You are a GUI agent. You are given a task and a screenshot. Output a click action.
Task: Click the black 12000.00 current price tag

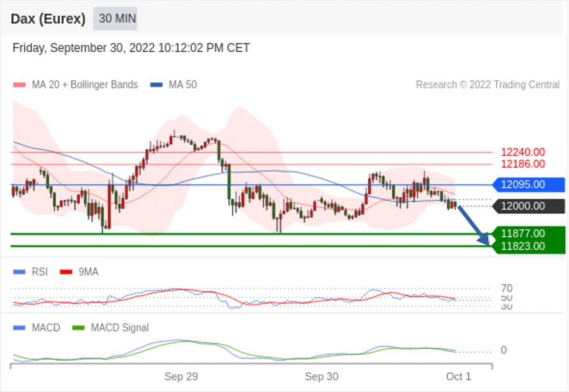[x=529, y=206]
